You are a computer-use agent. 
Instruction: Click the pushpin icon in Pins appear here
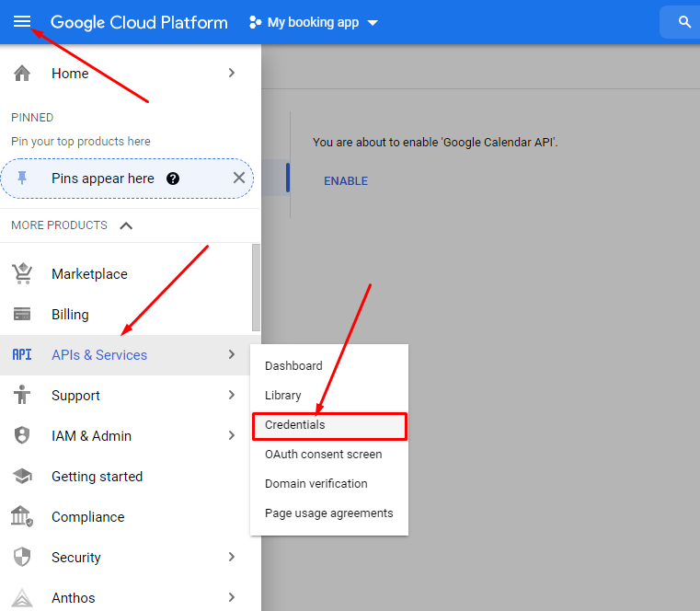(x=22, y=179)
